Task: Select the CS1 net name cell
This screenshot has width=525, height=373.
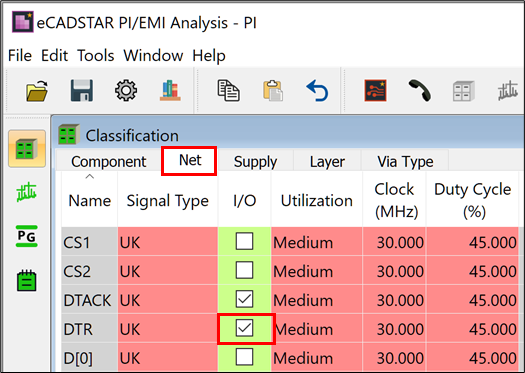Action: [89, 241]
